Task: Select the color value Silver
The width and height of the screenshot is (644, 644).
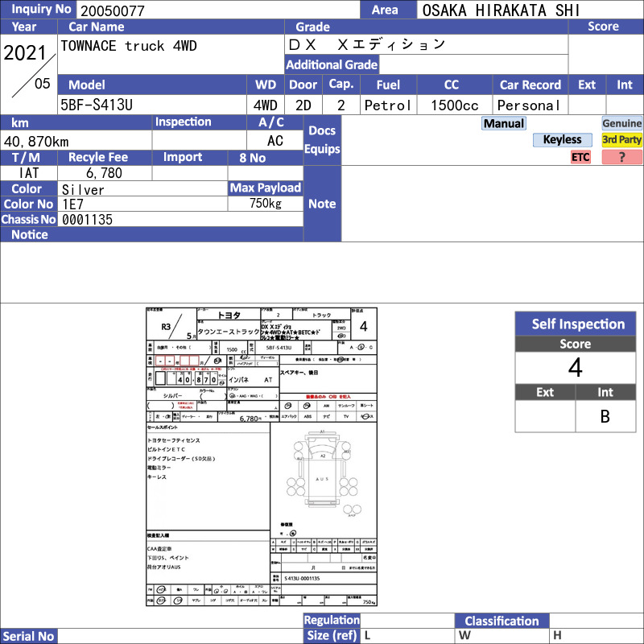Action: tap(83, 190)
